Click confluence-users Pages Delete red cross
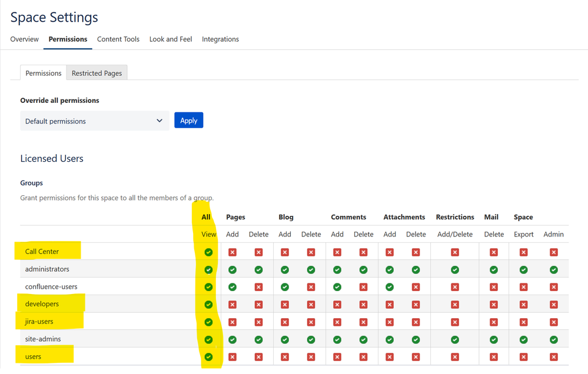Screen dimensions: 588x374 coord(259,287)
